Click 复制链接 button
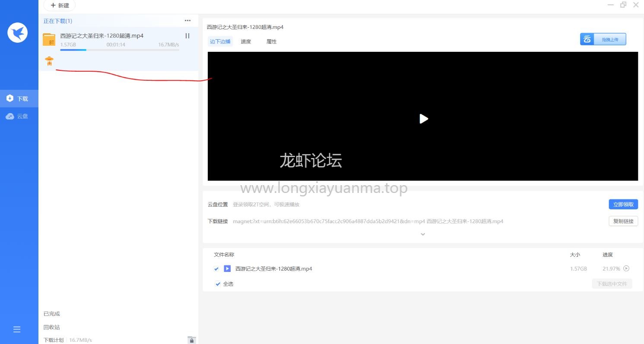 click(623, 221)
